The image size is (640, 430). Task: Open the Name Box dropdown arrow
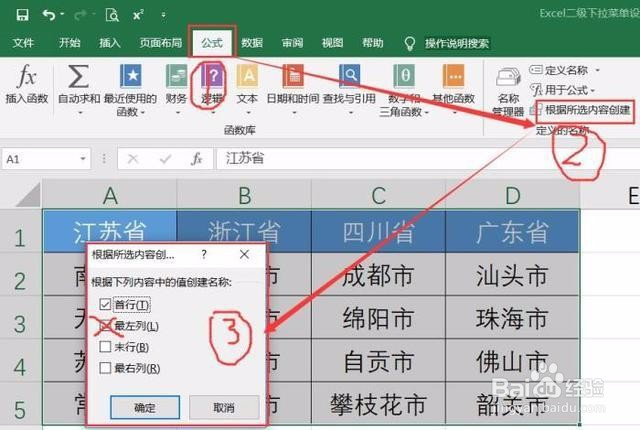point(83,159)
